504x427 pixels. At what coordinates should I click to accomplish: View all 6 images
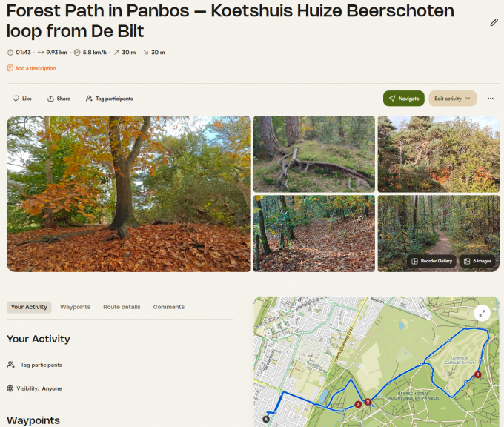[476, 261]
